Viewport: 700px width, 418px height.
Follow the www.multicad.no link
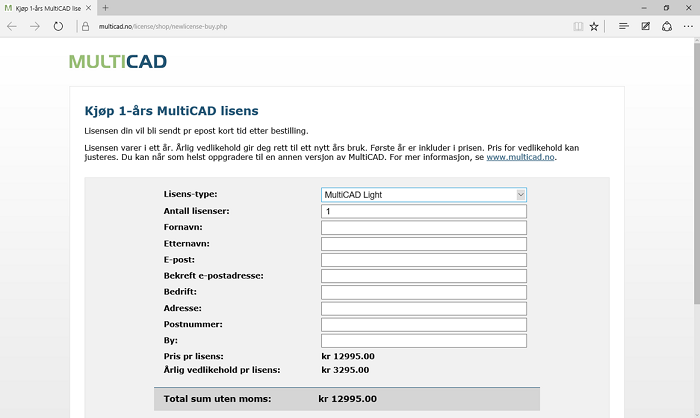[520, 157]
